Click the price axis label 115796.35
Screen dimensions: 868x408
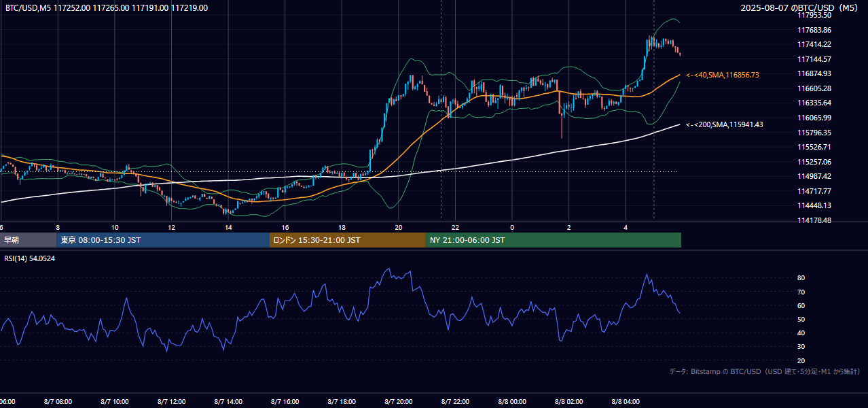[x=814, y=133]
